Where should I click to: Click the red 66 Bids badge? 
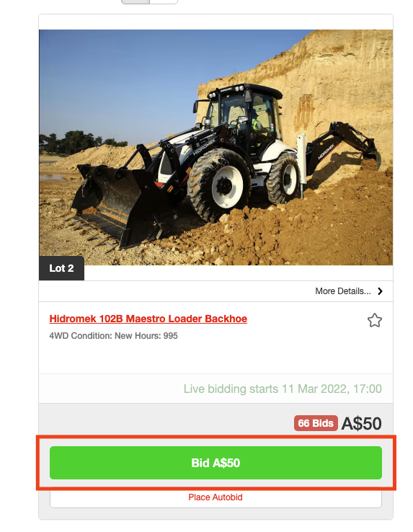tap(316, 423)
